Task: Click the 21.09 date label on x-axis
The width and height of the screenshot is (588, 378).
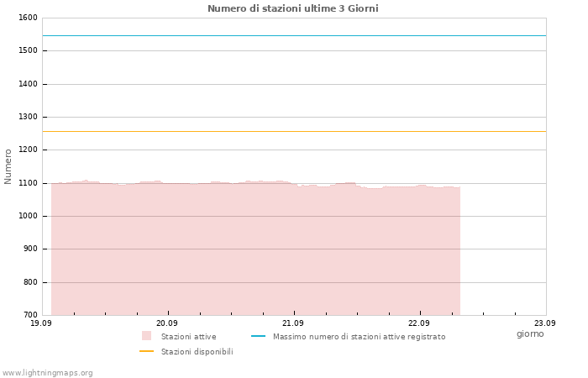Action: 293,323
